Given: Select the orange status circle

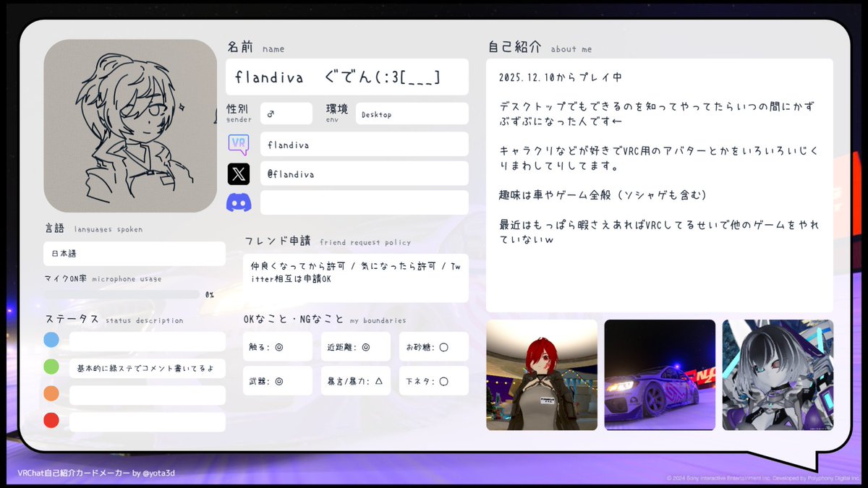Looking at the screenshot, I should [51, 393].
